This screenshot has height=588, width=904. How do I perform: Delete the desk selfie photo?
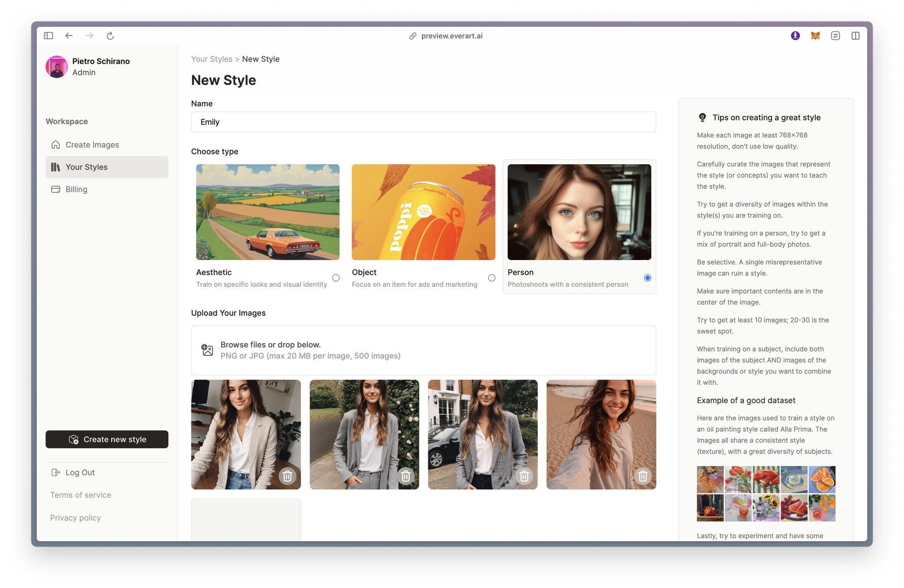click(x=287, y=476)
